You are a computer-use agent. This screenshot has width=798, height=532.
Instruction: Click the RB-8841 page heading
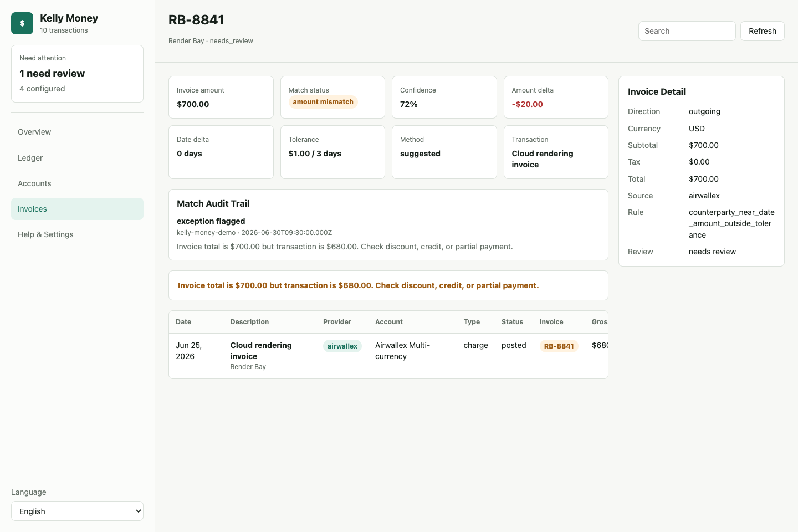(196, 20)
